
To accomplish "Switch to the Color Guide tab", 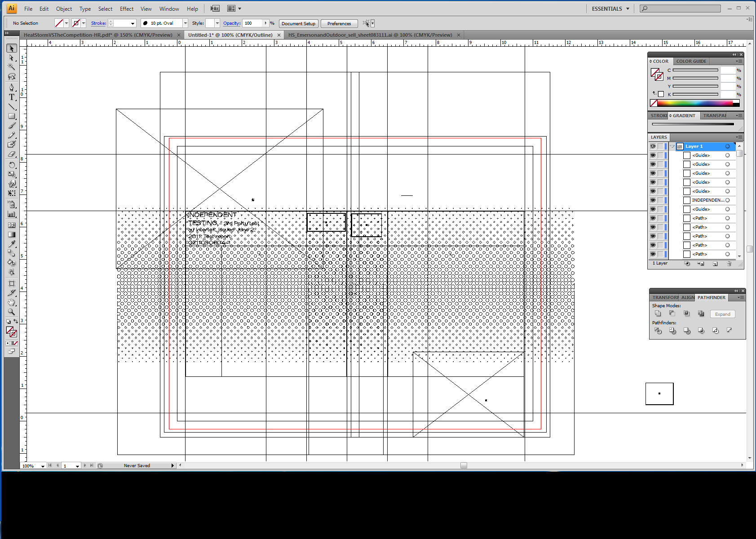I will tap(691, 61).
